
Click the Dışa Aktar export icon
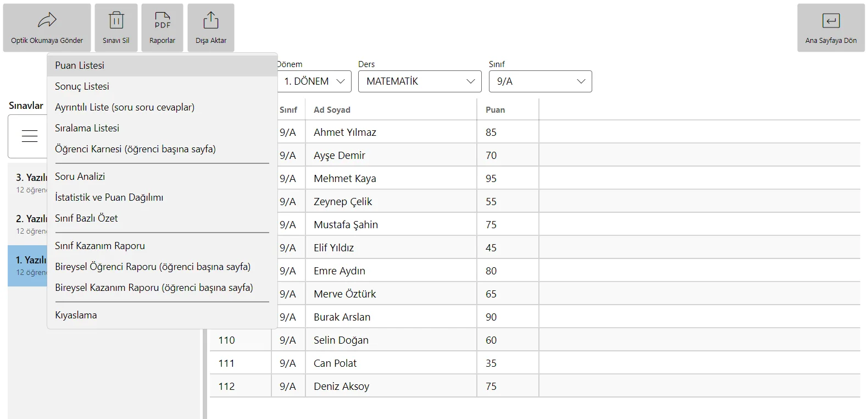211,20
